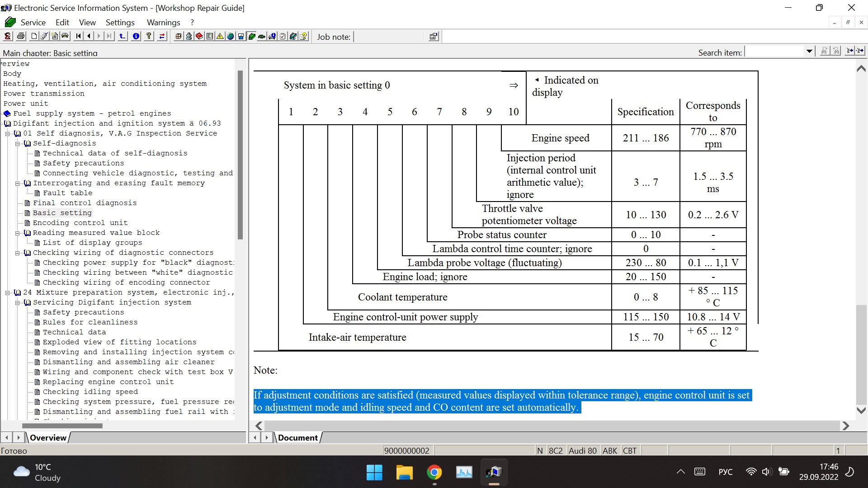Image resolution: width=868 pixels, height=488 pixels.
Task: Go to first page arrow icon
Action: [x=79, y=36]
